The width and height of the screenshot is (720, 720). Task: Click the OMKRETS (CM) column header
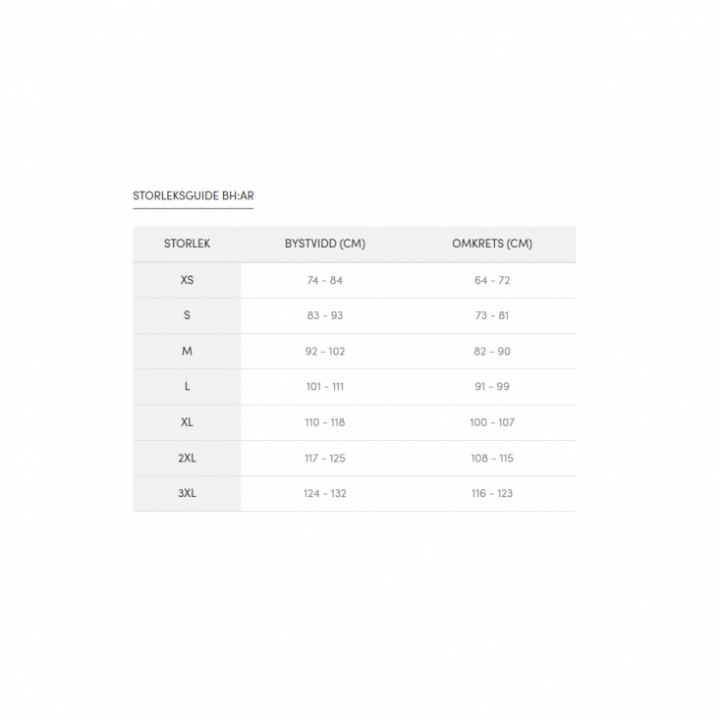(x=492, y=244)
